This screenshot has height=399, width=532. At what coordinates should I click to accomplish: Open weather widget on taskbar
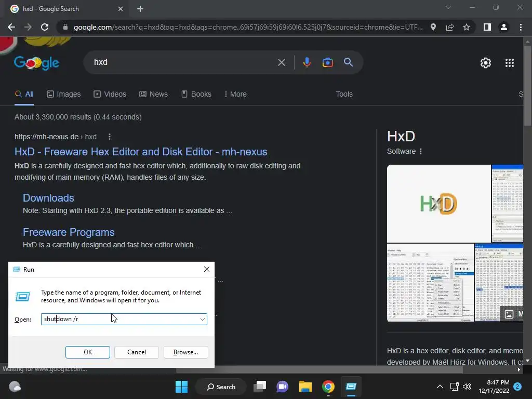[15, 387]
